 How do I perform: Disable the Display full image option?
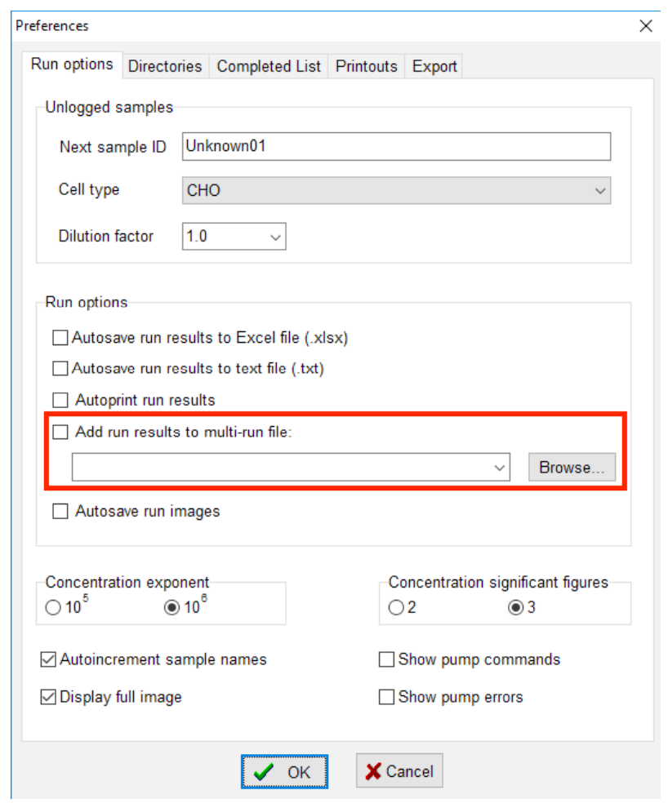point(48,697)
